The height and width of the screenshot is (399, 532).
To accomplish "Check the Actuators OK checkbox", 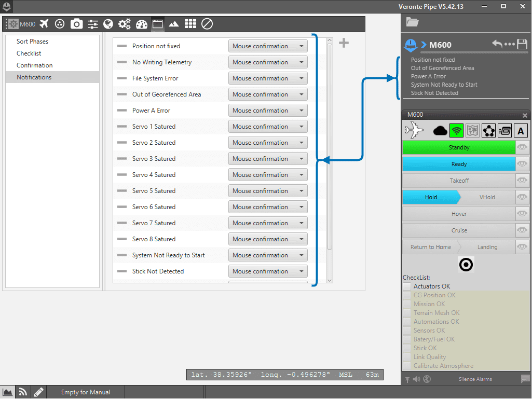I will (x=407, y=286).
